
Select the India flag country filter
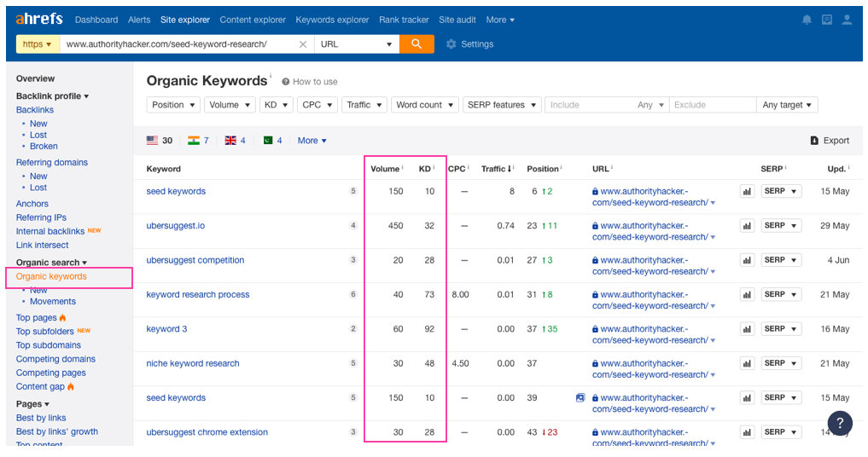(x=194, y=141)
